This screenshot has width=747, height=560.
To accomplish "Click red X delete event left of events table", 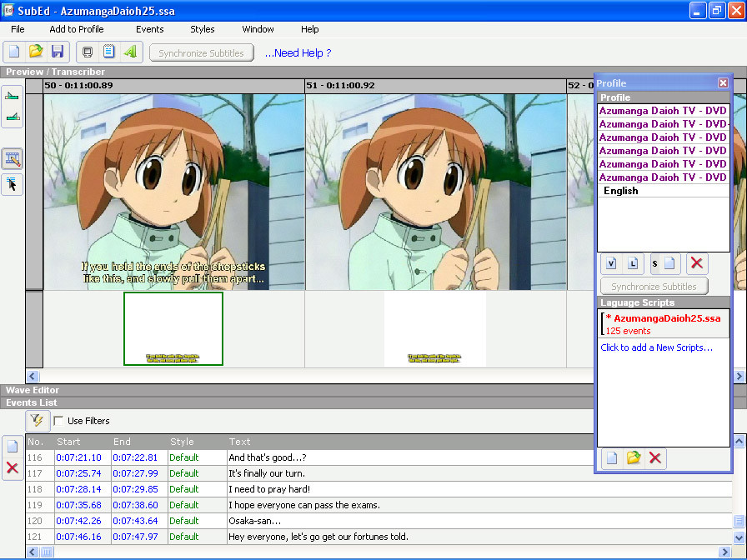I will point(13,467).
